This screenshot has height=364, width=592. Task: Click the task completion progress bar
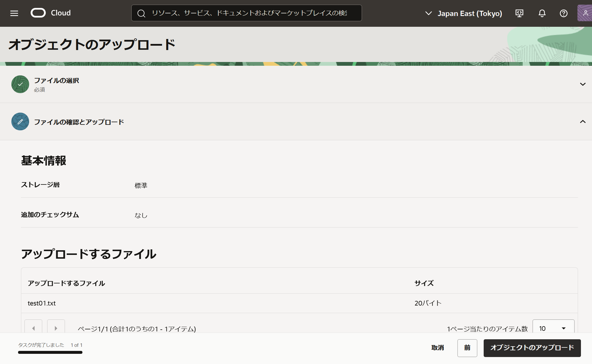[x=50, y=352]
